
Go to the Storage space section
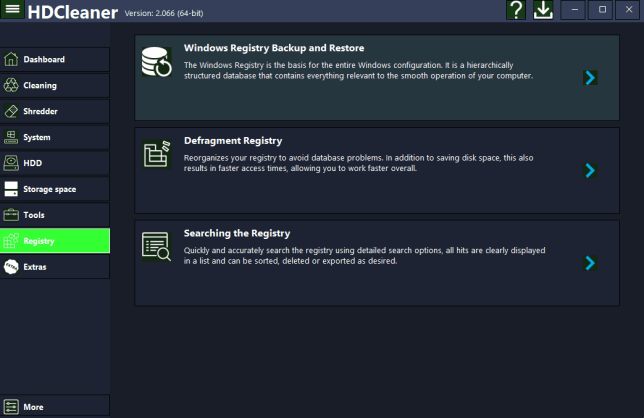point(54,189)
